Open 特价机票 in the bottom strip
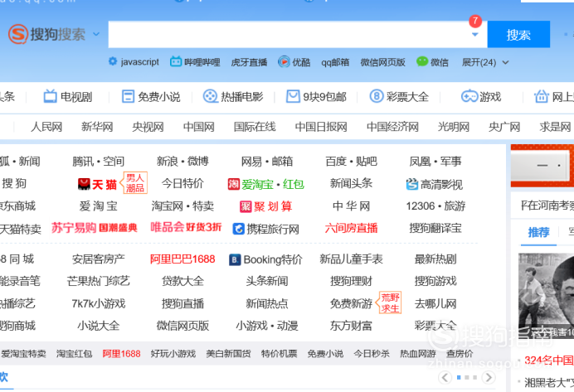The width and height of the screenshot is (574, 392). pos(280,354)
